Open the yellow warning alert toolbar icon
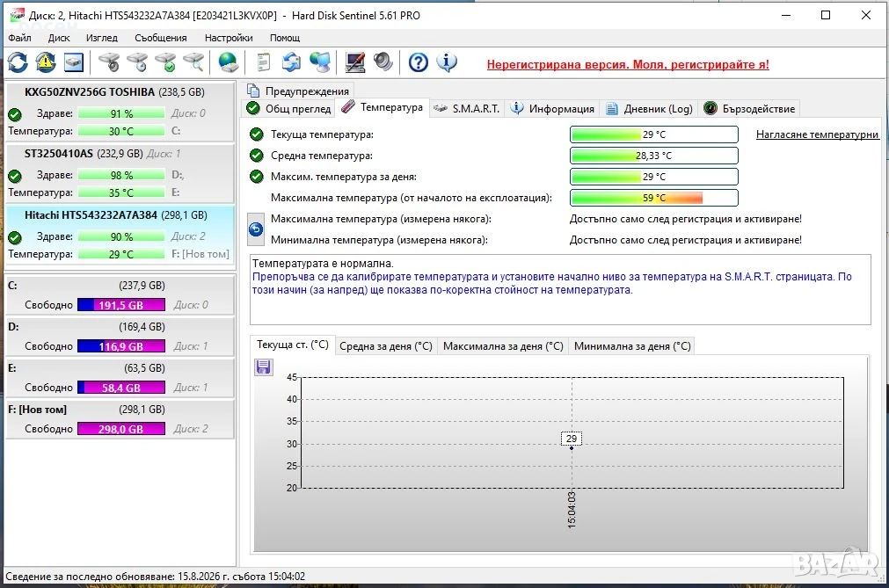This screenshot has width=889, height=588. pyautogui.click(x=46, y=62)
